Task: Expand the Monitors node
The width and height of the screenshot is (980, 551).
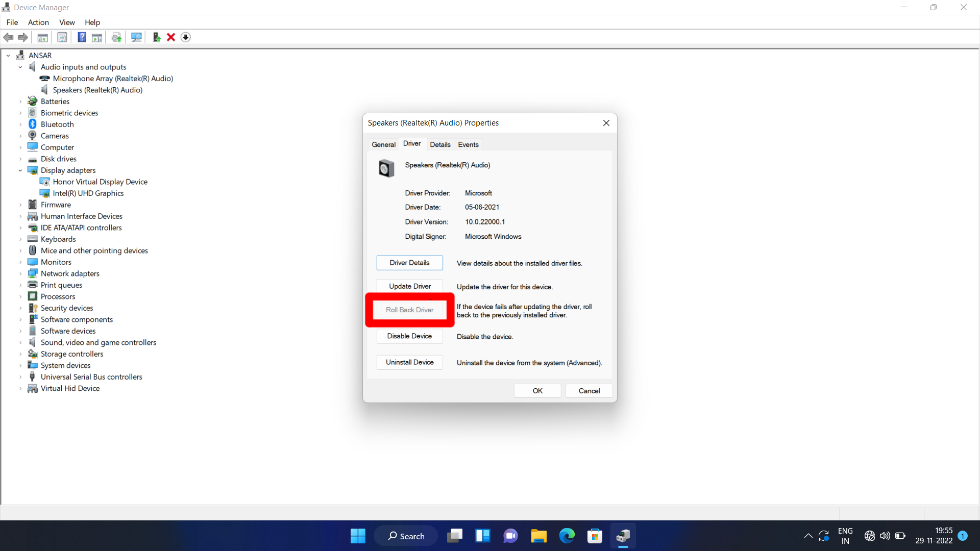Action: click(x=20, y=262)
